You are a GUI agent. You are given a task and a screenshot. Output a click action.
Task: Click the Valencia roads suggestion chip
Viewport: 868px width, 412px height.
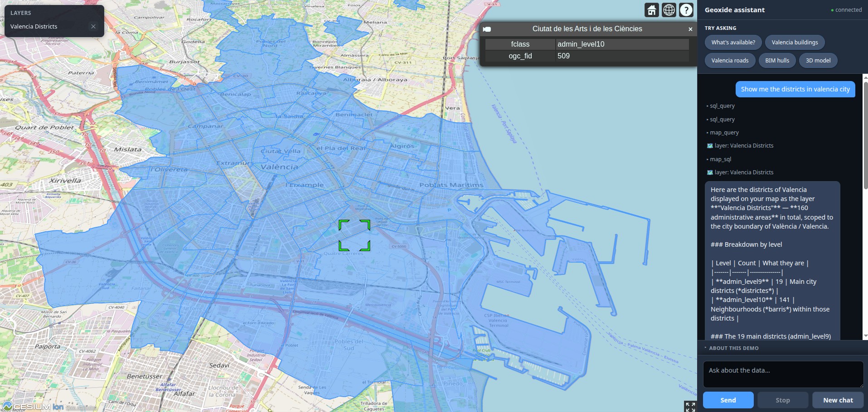(730, 61)
